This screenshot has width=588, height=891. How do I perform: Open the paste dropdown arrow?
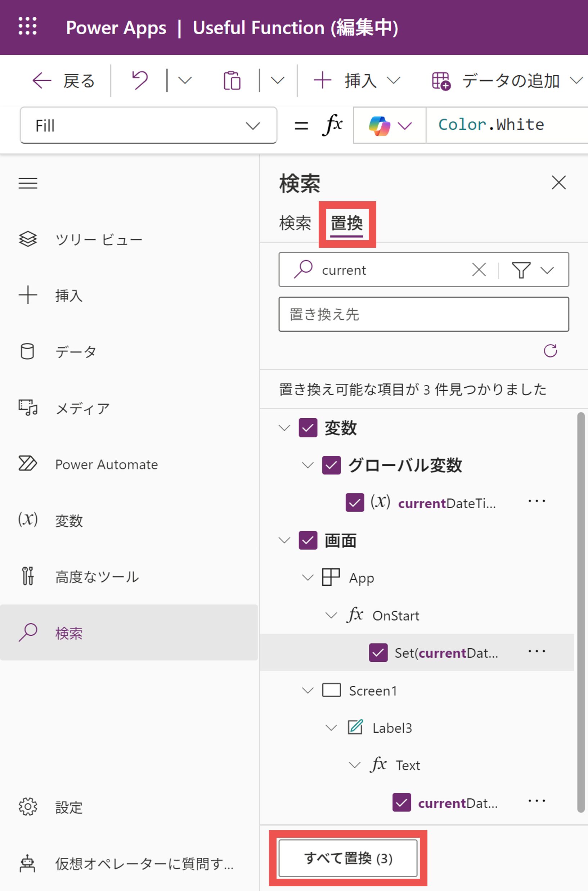point(278,81)
